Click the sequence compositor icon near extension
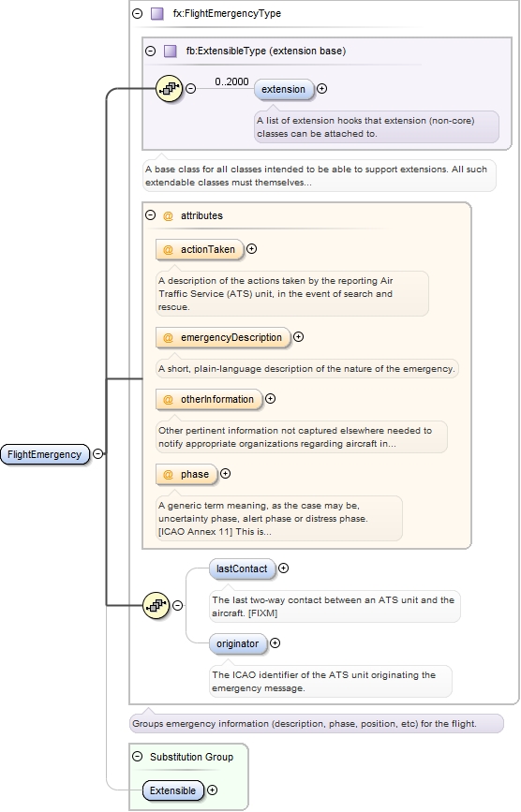Viewport: 521px width, 812px height. point(170,89)
